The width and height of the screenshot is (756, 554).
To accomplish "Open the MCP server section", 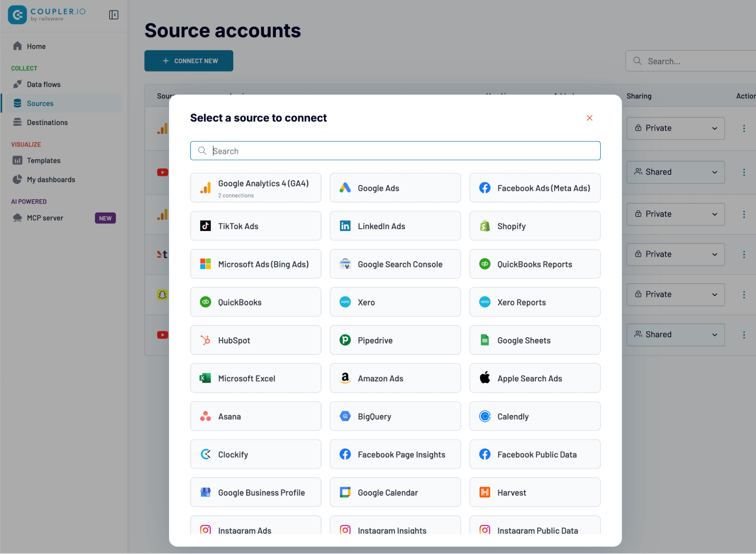I will pyautogui.click(x=45, y=218).
